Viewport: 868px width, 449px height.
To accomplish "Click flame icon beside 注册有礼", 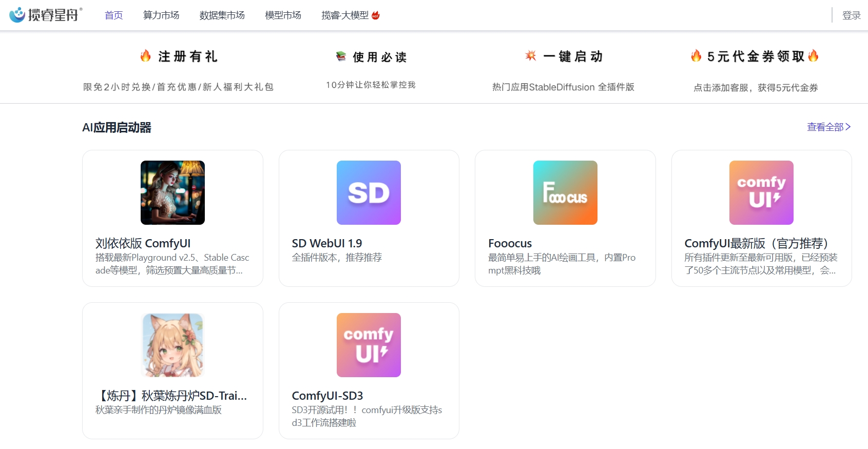I will tap(146, 55).
